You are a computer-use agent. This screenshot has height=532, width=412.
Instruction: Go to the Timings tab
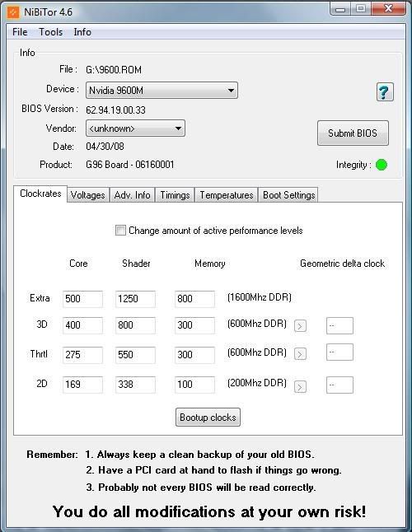[x=175, y=195]
